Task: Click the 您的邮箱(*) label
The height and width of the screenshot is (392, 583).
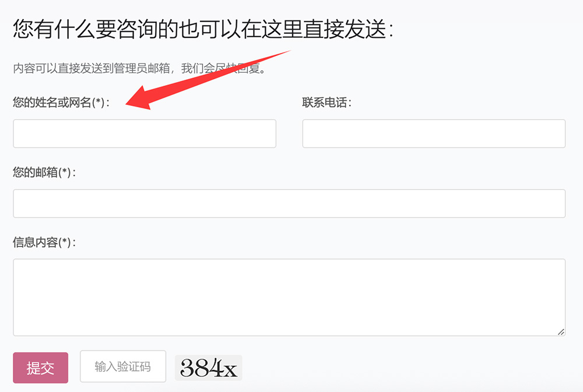Action: [44, 172]
